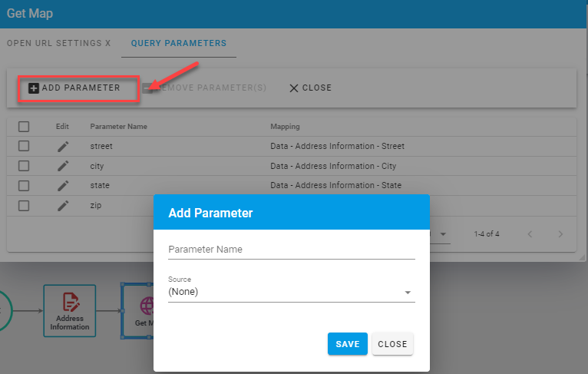Image resolution: width=588 pixels, height=374 pixels.
Task: Select the Address Information workflow node
Action: [70, 311]
